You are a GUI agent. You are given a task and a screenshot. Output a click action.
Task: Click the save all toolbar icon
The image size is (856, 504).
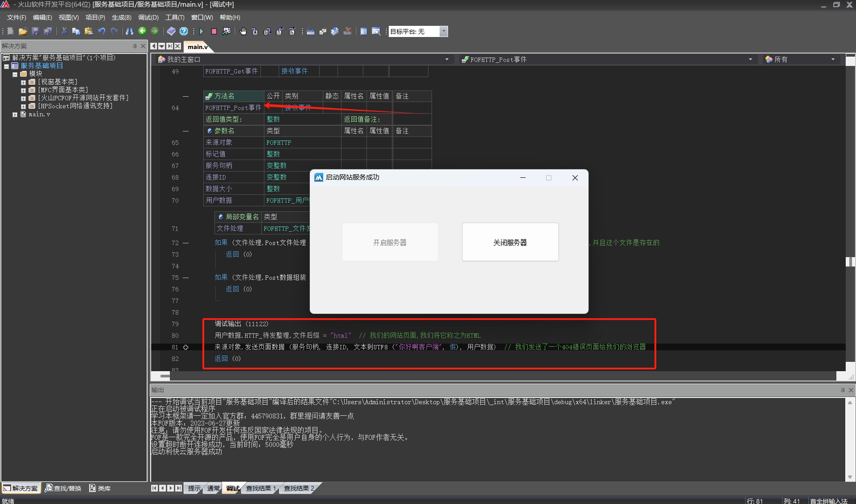pos(48,31)
